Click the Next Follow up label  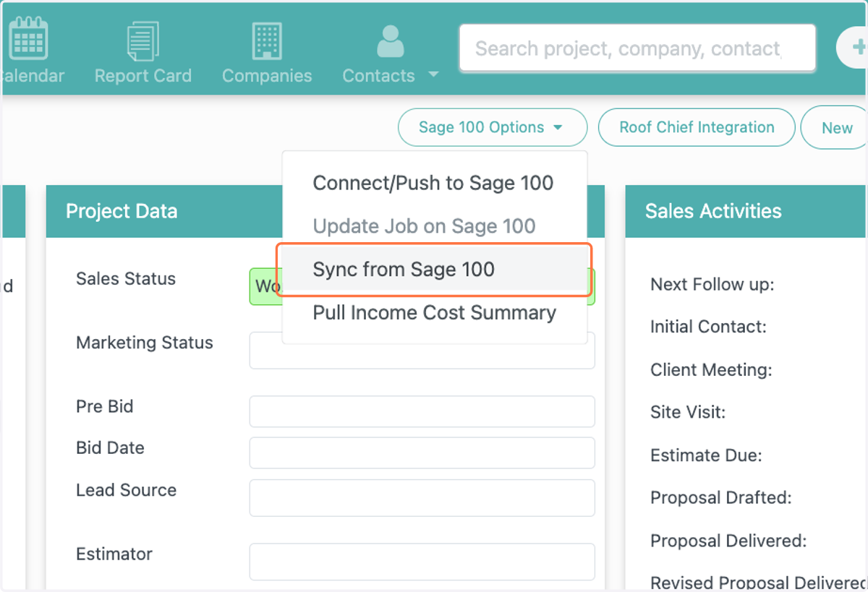point(712,284)
